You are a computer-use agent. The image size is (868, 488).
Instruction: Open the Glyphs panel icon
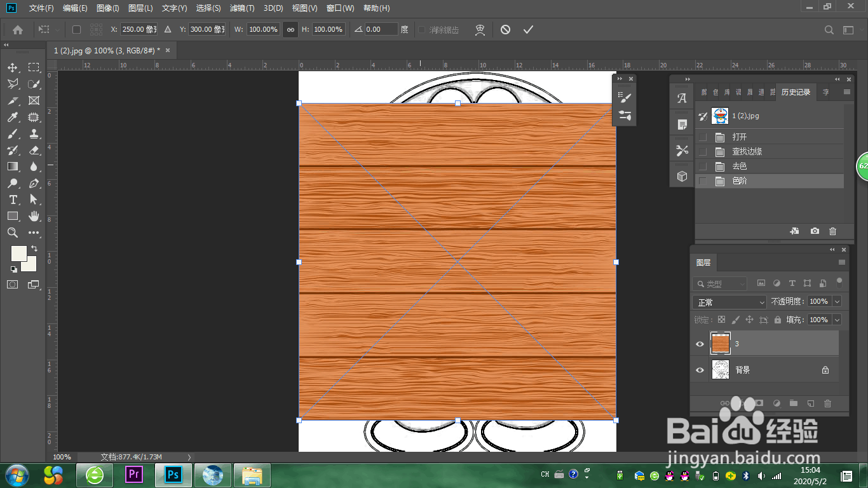pyautogui.click(x=682, y=98)
